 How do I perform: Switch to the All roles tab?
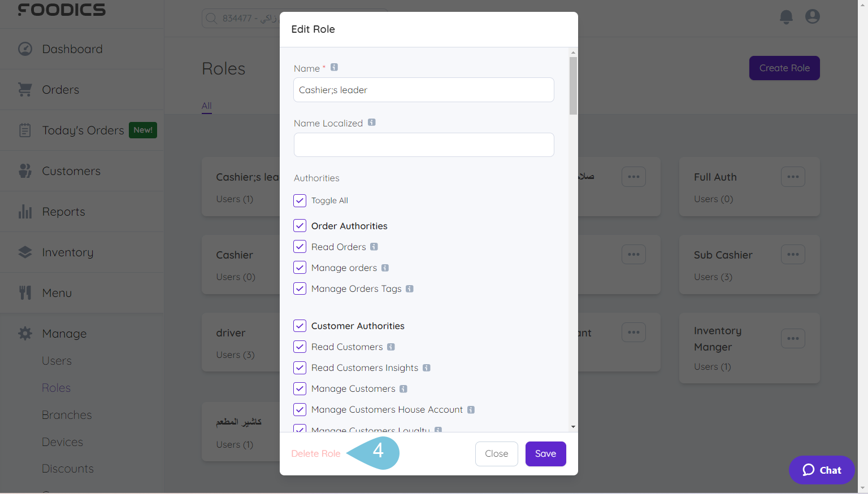click(x=206, y=106)
